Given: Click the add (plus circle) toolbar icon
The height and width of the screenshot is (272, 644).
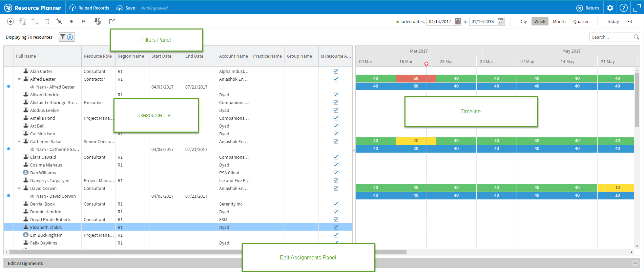Looking at the screenshot, I should tap(11, 21).
